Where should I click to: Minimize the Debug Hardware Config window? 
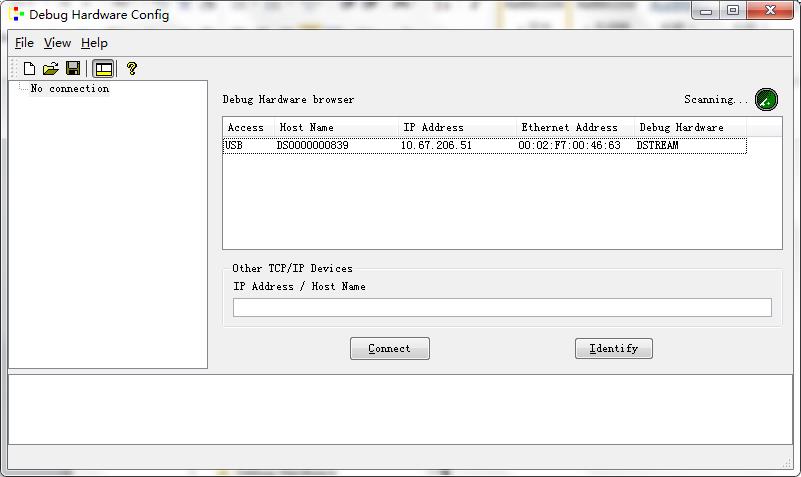[705, 11]
